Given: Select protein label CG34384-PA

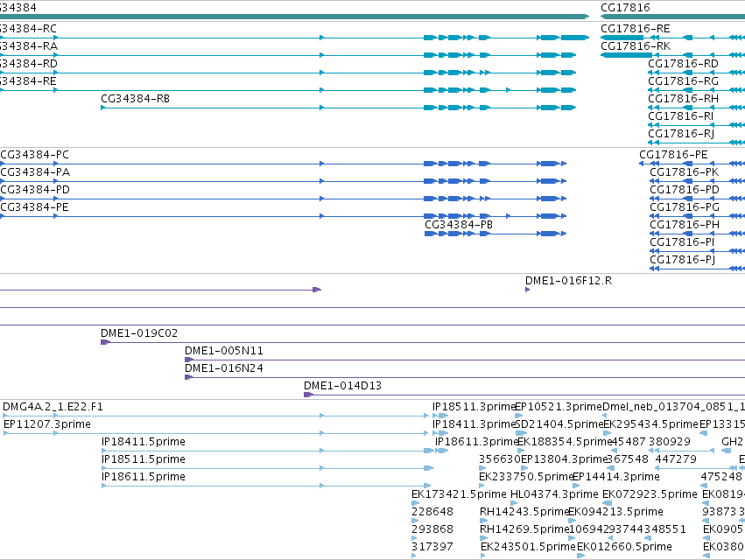Looking at the screenshot, I should click(35, 172).
